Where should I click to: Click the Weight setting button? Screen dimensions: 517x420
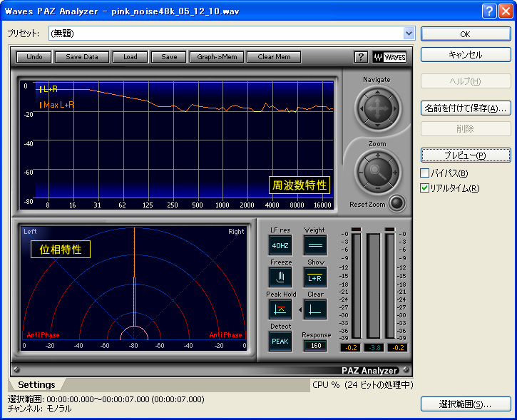coord(314,245)
